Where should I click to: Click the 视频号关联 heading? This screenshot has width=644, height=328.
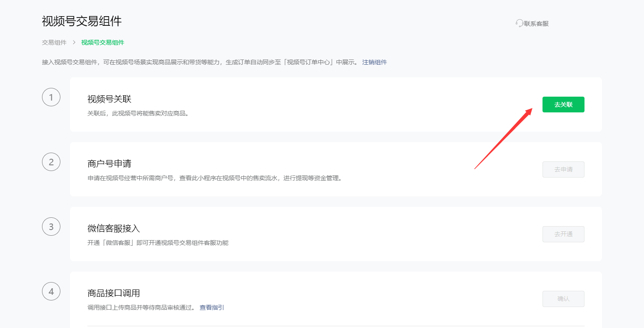[109, 99]
